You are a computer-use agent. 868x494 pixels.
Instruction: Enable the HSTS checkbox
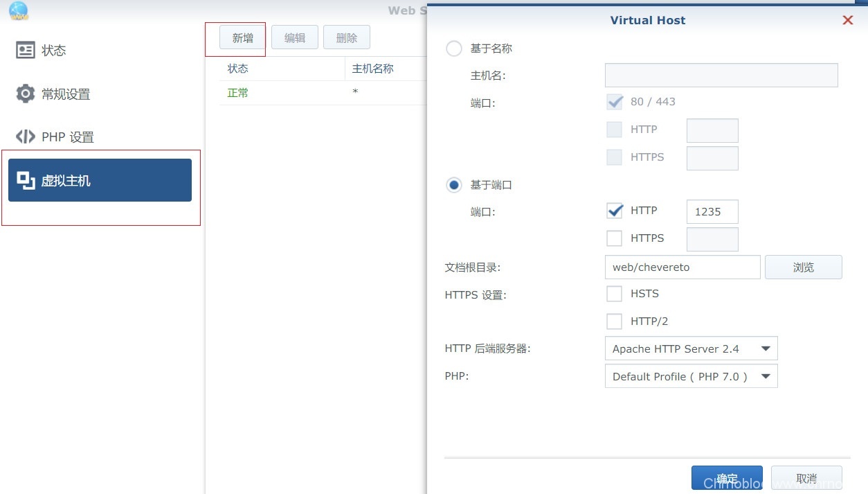click(614, 294)
